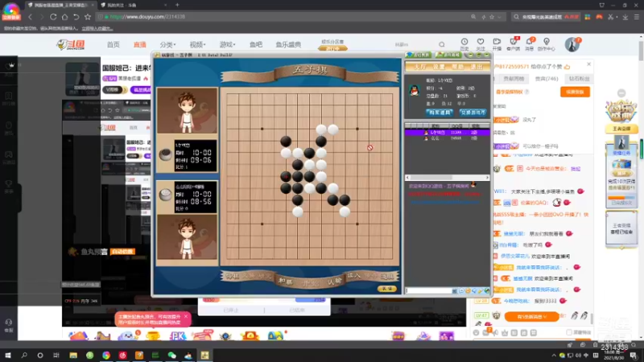The image size is (644, 362).
Task: Click the PK icon below the stream
Action: (177, 335)
